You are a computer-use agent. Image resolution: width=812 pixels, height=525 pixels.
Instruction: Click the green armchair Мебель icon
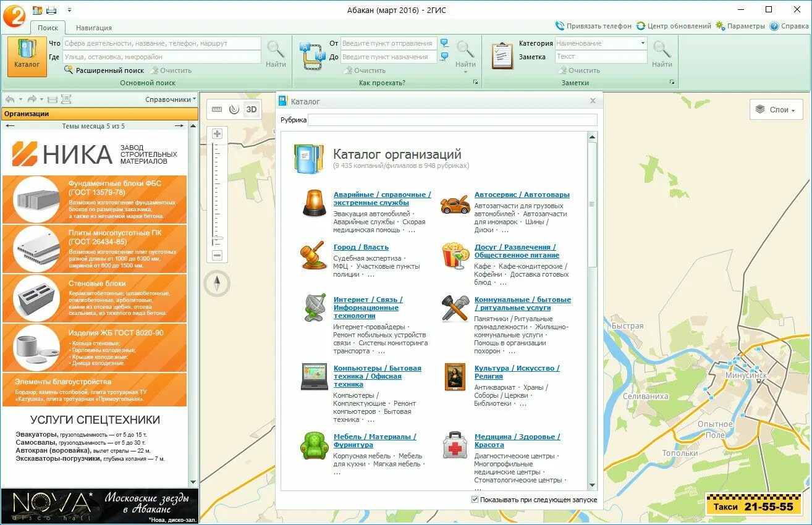pyautogui.click(x=314, y=445)
